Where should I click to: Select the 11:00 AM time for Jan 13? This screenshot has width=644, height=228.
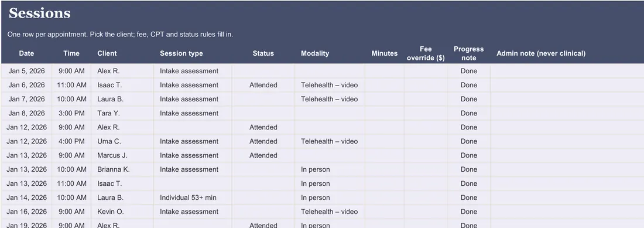pyautogui.click(x=71, y=183)
